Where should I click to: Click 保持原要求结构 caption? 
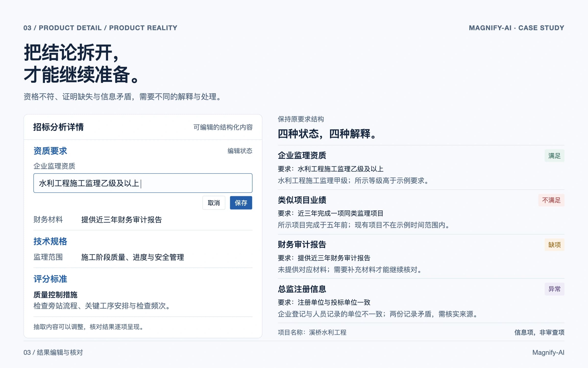tap(301, 119)
